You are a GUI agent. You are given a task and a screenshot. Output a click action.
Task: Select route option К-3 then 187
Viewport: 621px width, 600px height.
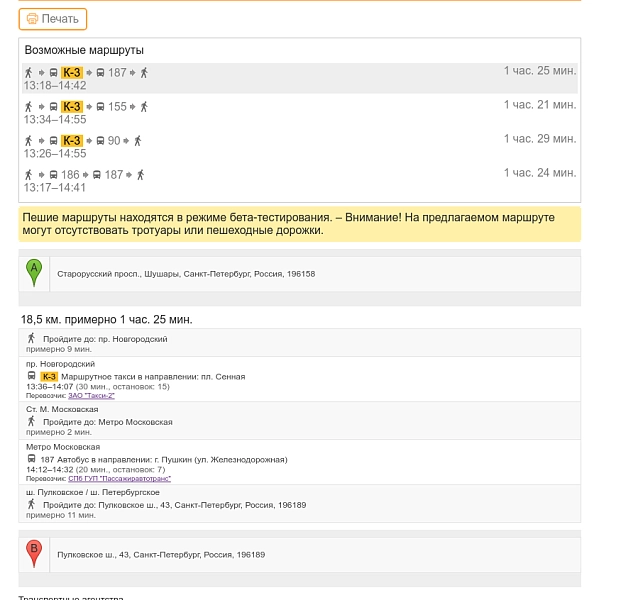coord(300,78)
